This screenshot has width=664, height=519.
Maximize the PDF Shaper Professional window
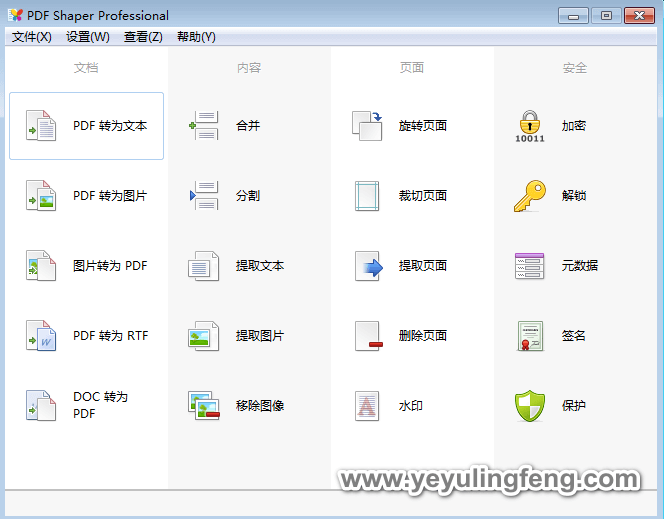[x=606, y=16]
